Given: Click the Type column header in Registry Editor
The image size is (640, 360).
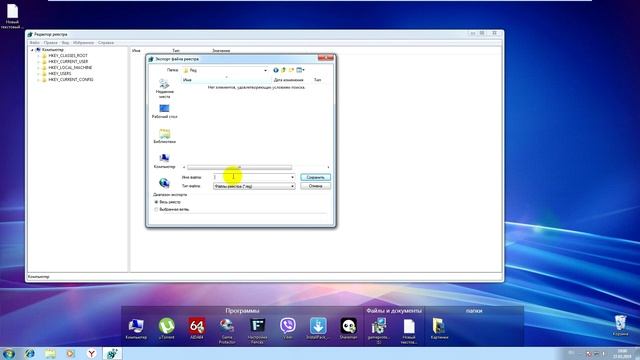Looking at the screenshot, I should click(x=176, y=51).
